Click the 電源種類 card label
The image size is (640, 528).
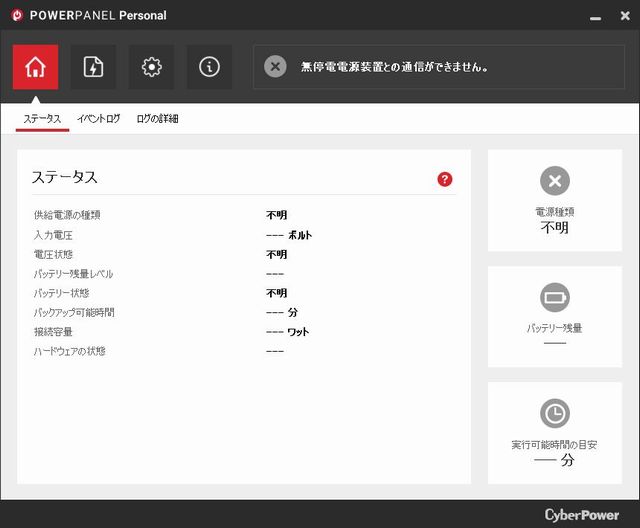(x=555, y=212)
